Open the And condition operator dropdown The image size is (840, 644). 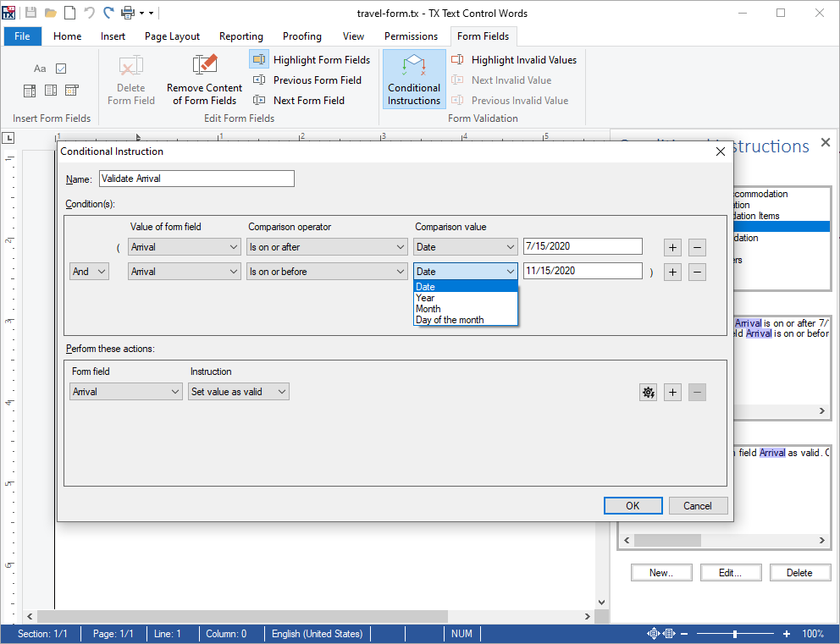[x=89, y=271]
